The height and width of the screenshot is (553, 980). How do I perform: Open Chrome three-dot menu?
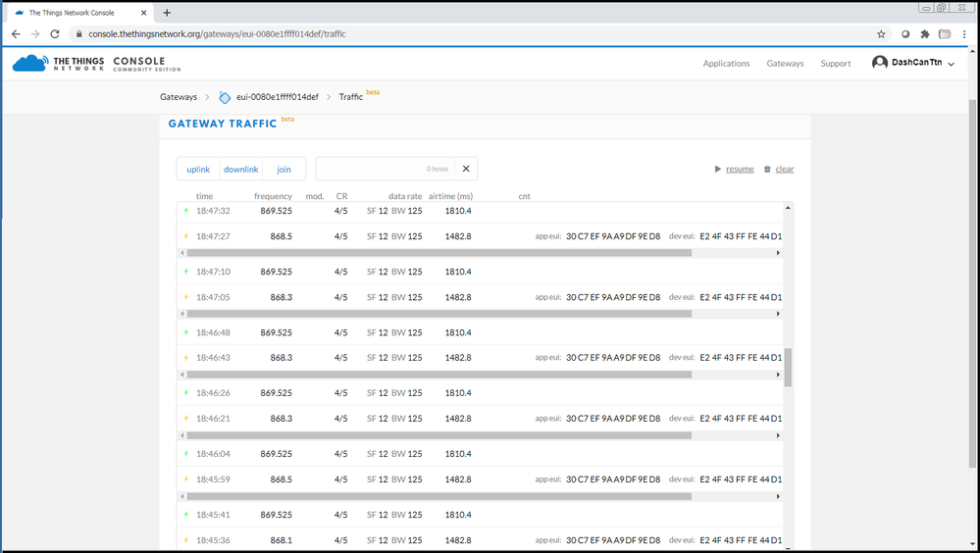point(964,33)
